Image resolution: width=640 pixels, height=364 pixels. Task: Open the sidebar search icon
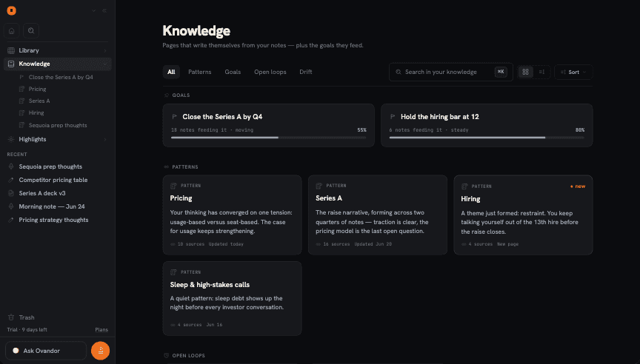pyautogui.click(x=31, y=30)
